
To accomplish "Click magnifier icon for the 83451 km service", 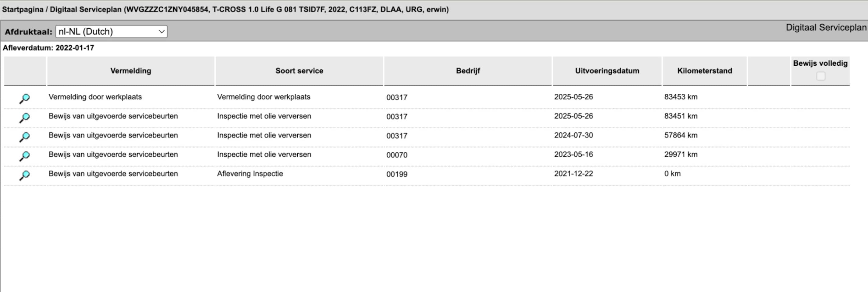I will (24, 117).
